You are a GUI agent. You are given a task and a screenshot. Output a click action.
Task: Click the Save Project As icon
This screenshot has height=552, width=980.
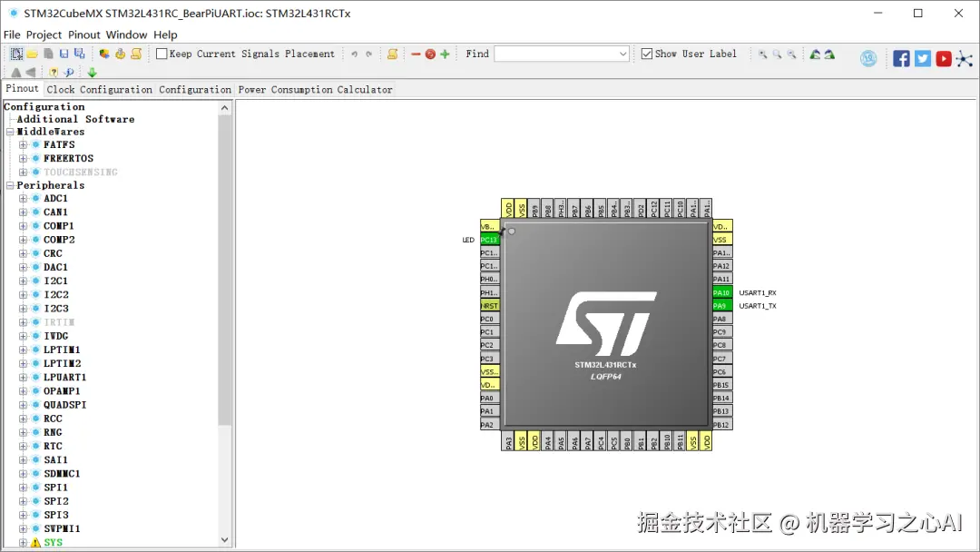tap(79, 54)
